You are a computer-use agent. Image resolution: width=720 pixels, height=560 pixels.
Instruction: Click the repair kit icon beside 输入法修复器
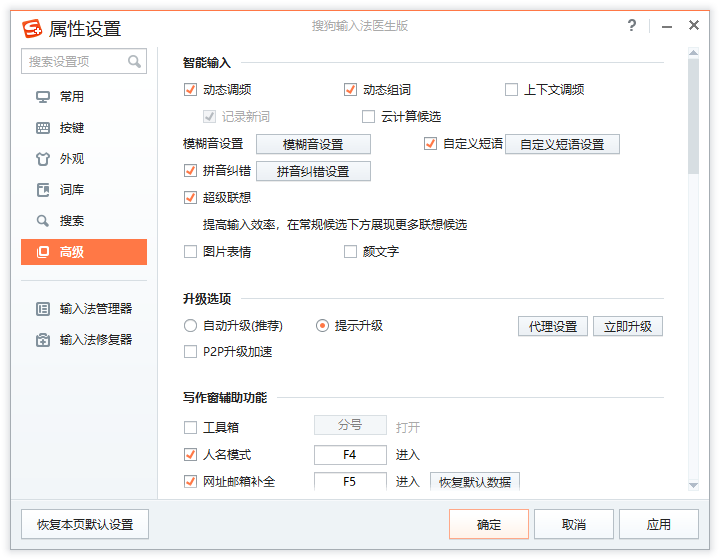(43, 340)
